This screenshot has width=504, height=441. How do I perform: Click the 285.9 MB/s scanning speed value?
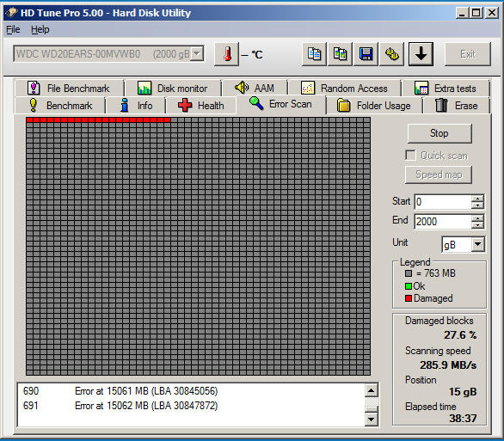pyautogui.click(x=448, y=364)
